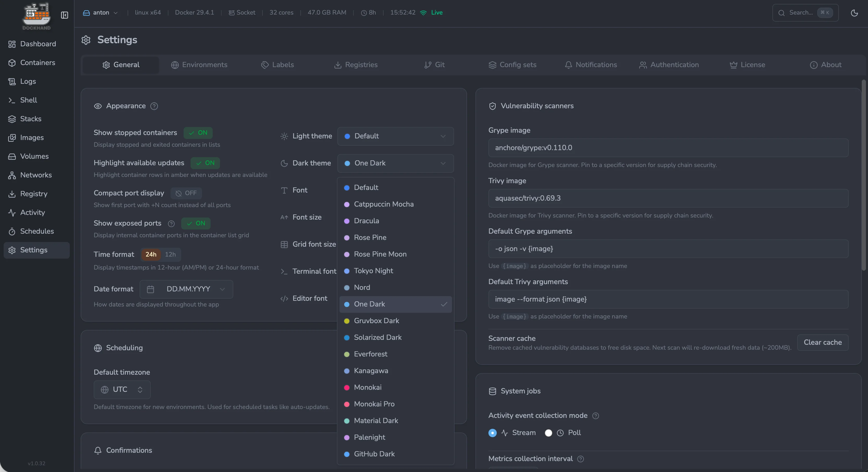
Task: Open the UTC default timezone selector
Action: point(122,390)
